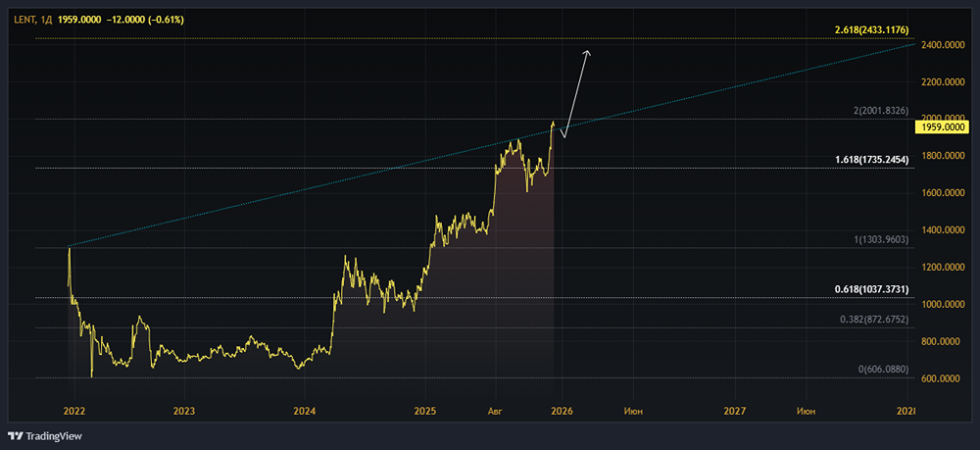
Task: Click the Fibonacci label 0(606.0880)
Action: pos(884,369)
